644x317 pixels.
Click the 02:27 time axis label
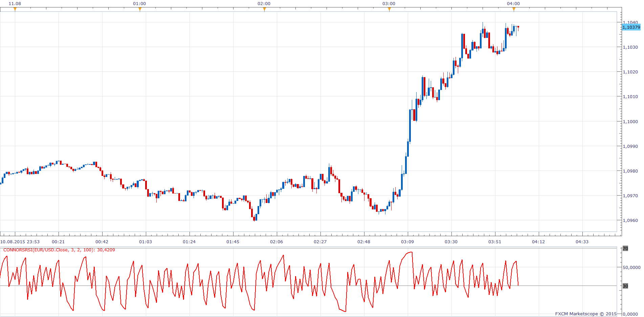click(x=320, y=242)
